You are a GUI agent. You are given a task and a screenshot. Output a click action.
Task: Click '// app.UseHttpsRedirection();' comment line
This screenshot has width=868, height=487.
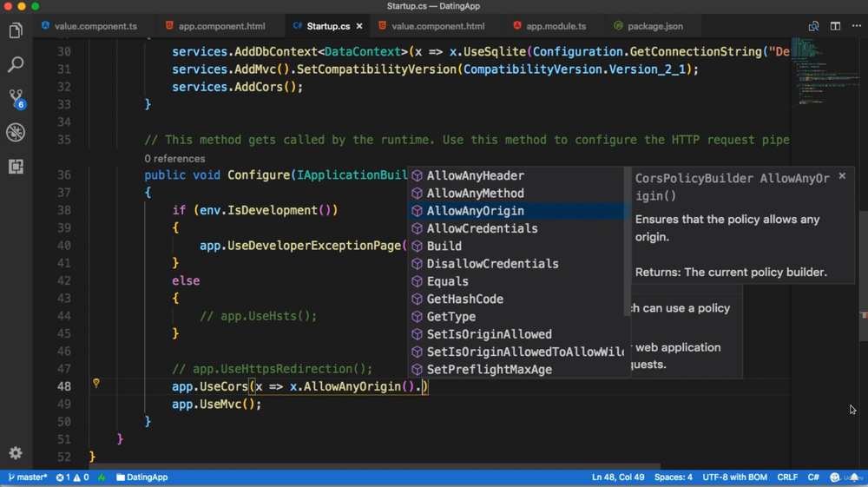coord(272,369)
